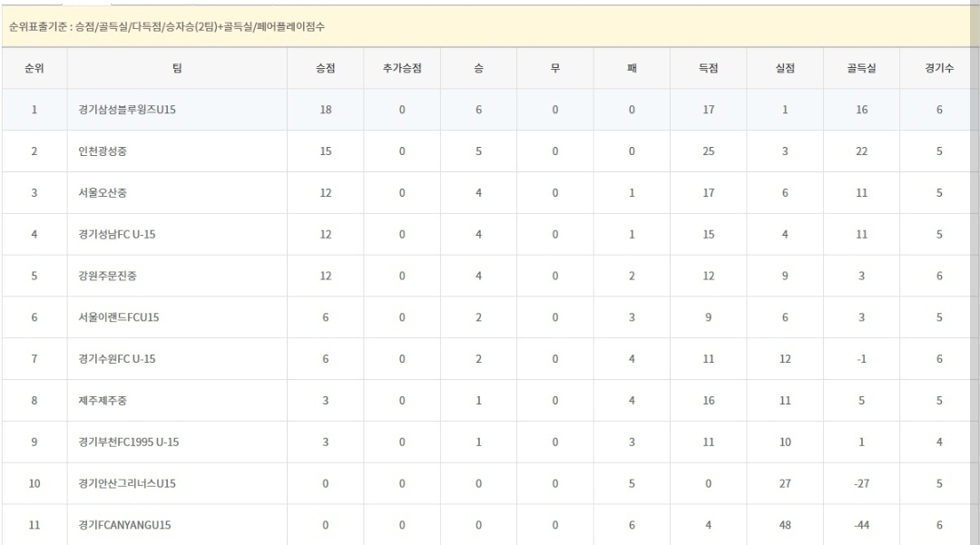Screen dimensions: 980x545
Task: Click rank number 10 in 순위 column
Action: 34,483
